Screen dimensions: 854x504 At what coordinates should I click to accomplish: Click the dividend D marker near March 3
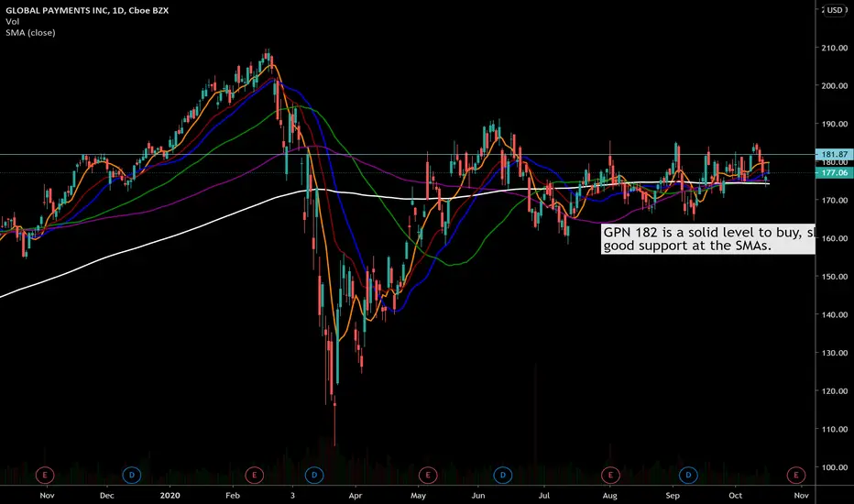[314, 475]
